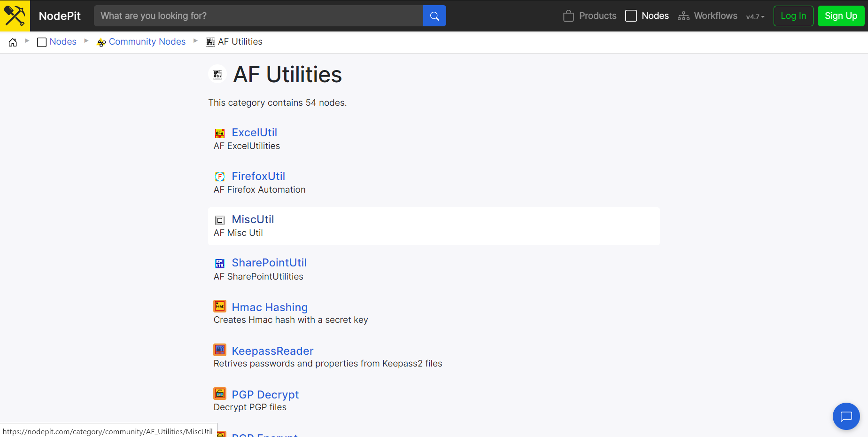The height and width of the screenshot is (437, 868).
Task: Click the PGP Decrypt node icon
Action: click(x=220, y=393)
